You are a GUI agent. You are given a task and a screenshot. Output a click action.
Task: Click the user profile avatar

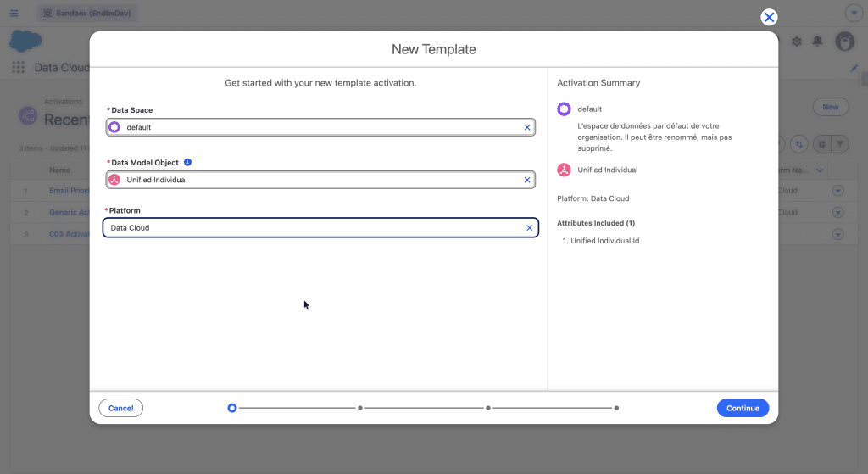(843, 42)
